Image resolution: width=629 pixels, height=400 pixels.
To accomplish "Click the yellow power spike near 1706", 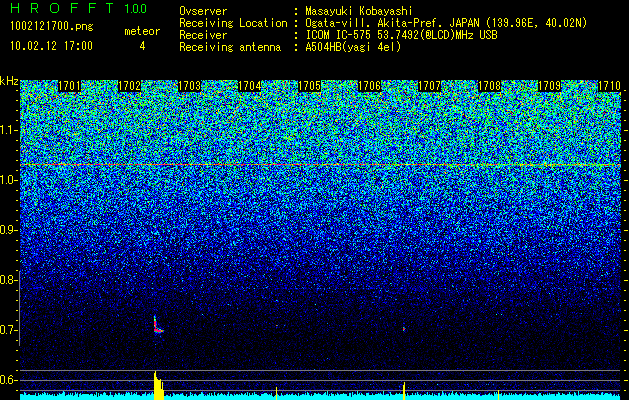I will (404, 391).
